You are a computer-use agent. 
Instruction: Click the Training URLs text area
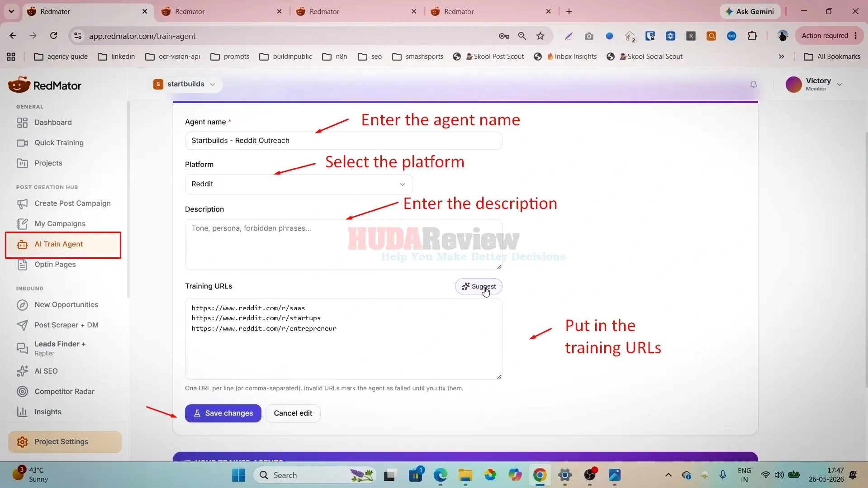click(343, 339)
